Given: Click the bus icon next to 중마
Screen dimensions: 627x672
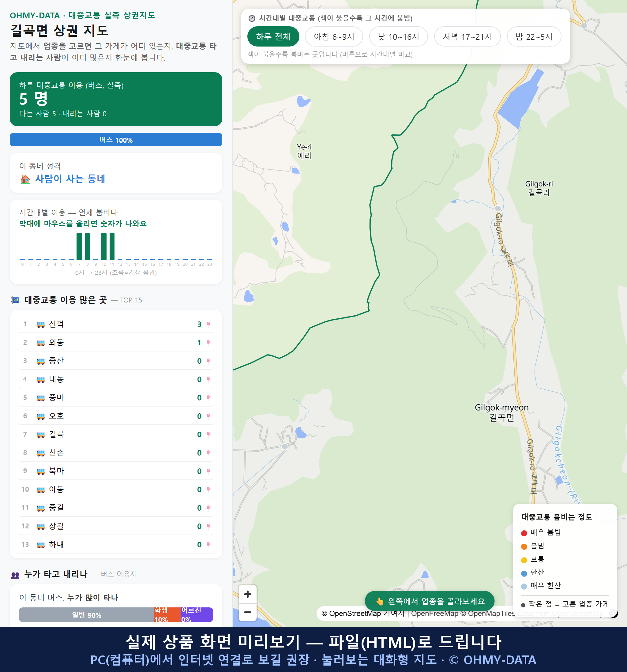Looking at the screenshot, I should (40, 398).
